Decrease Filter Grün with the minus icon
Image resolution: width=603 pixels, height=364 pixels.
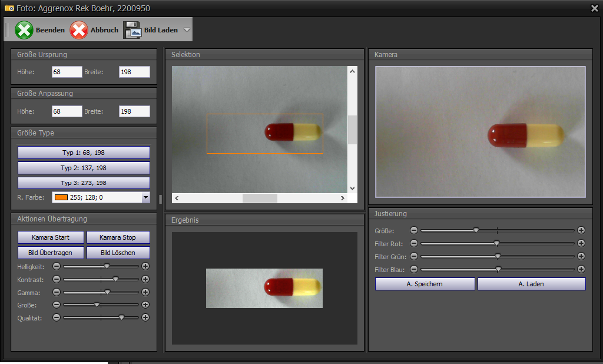coord(414,256)
